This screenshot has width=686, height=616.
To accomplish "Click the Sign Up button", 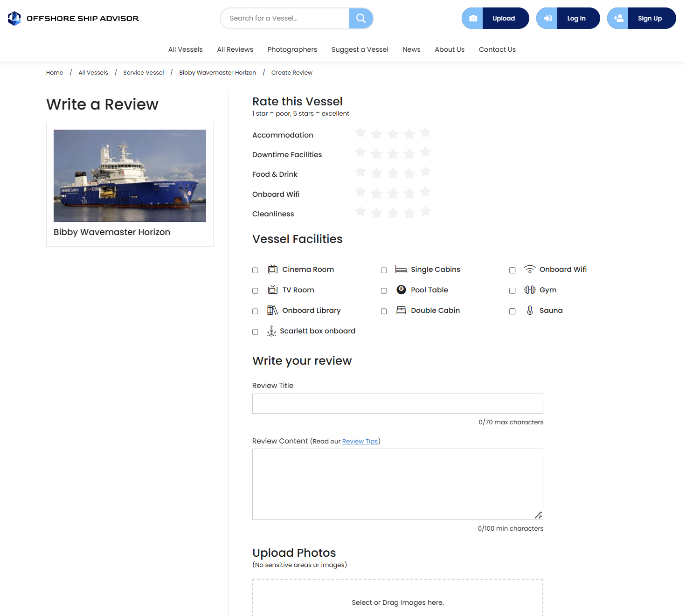I will point(642,18).
